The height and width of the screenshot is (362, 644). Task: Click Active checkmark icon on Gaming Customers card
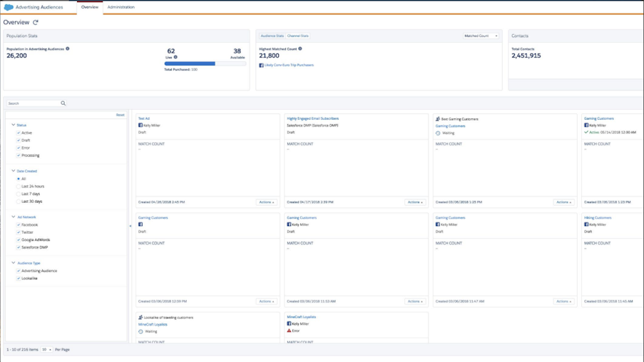(x=586, y=132)
